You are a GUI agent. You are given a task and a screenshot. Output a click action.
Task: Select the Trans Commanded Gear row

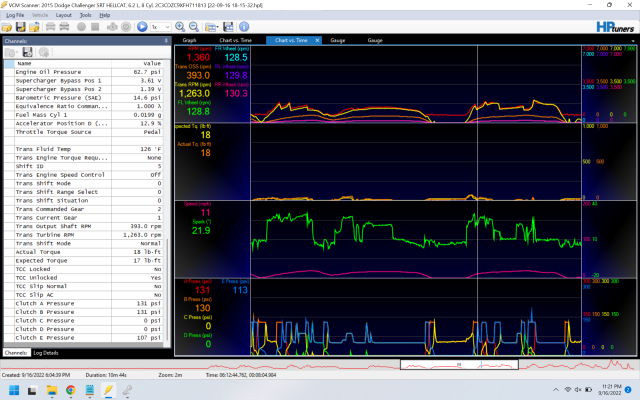(x=83, y=209)
